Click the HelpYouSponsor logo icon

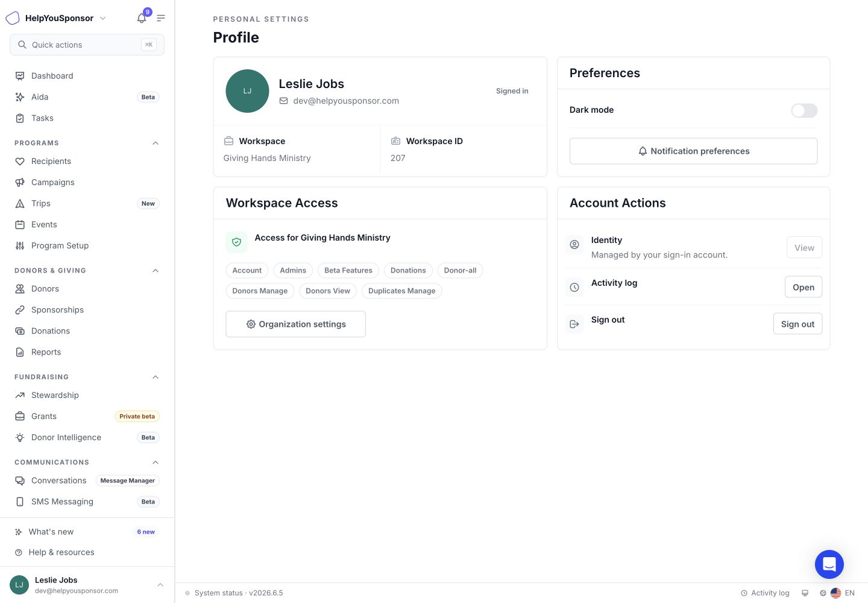[13, 18]
